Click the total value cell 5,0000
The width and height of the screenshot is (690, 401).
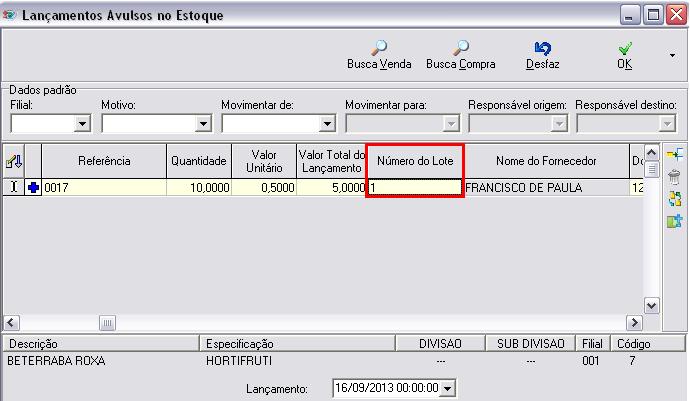331,188
